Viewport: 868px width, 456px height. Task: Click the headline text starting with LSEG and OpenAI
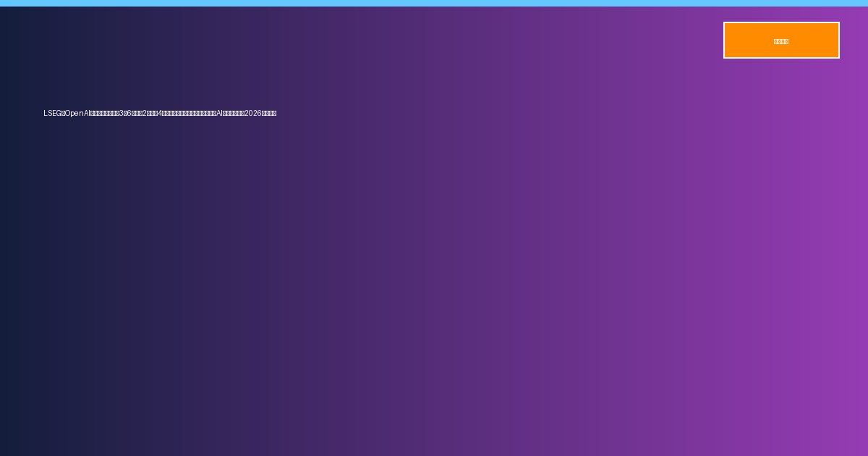(160, 113)
